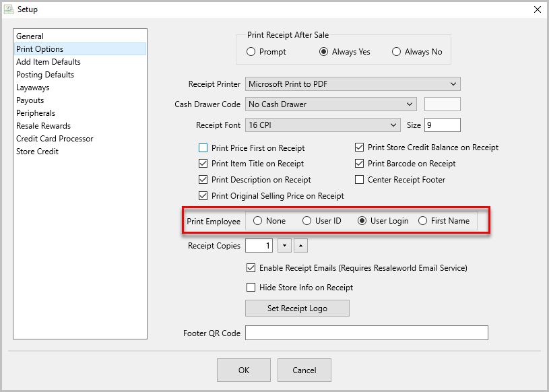
Task: Select Layaways in the sidebar
Action: [80, 88]
